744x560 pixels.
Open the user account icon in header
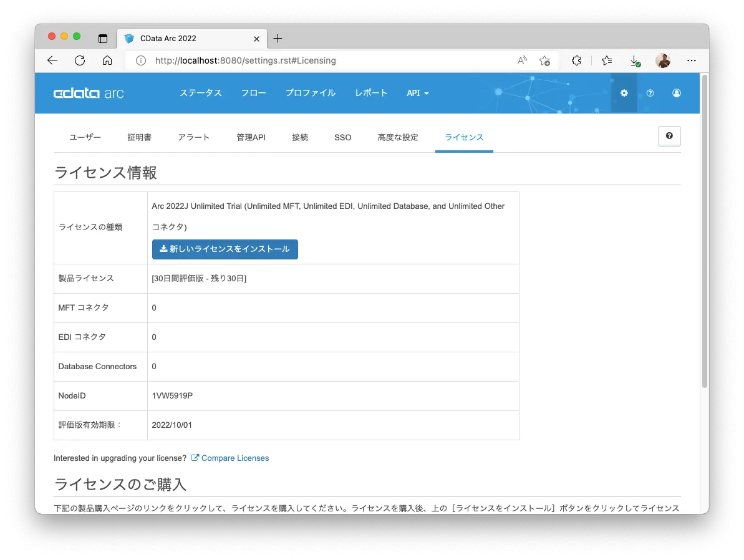677,93
